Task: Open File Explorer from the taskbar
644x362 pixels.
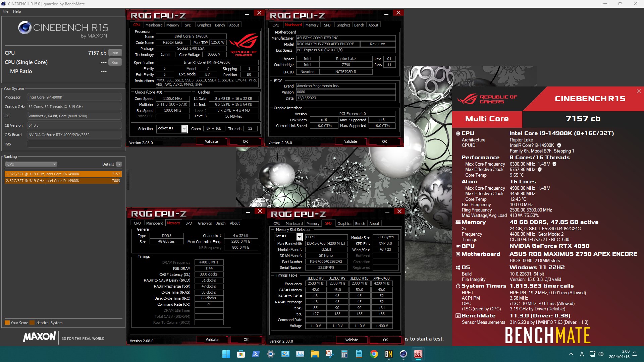Action: pos(315,354)
